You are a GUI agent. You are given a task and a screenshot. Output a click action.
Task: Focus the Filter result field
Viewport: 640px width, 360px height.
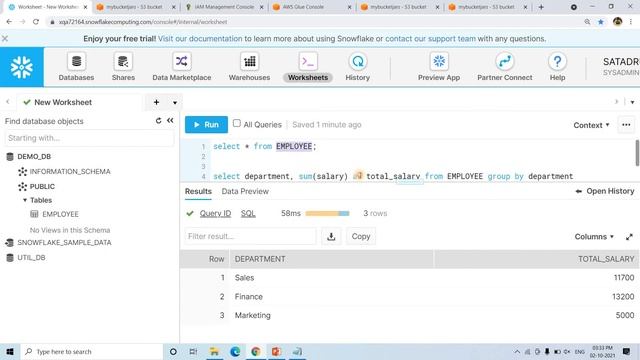click(x=250, y=236)
